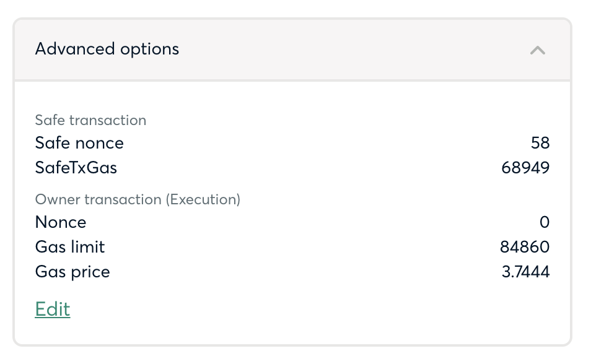591x364 pixels.
Task: Select the Safe nonce label
Action: [x=79, y=143]
